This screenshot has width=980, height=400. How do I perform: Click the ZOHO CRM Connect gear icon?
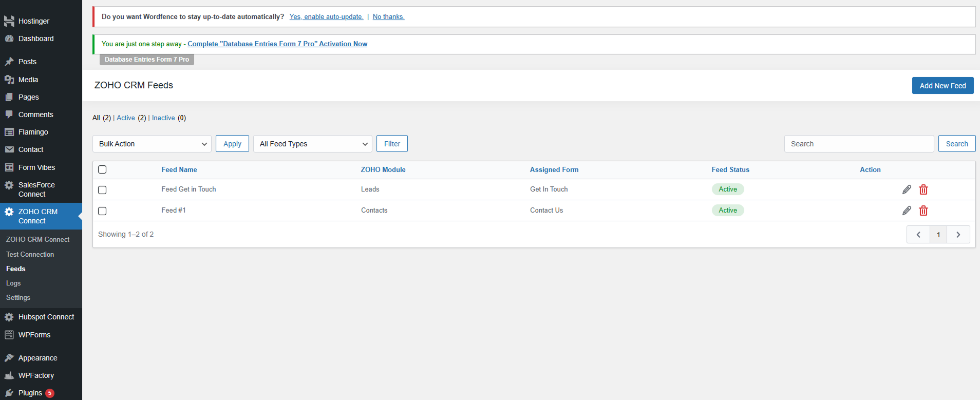9,212
